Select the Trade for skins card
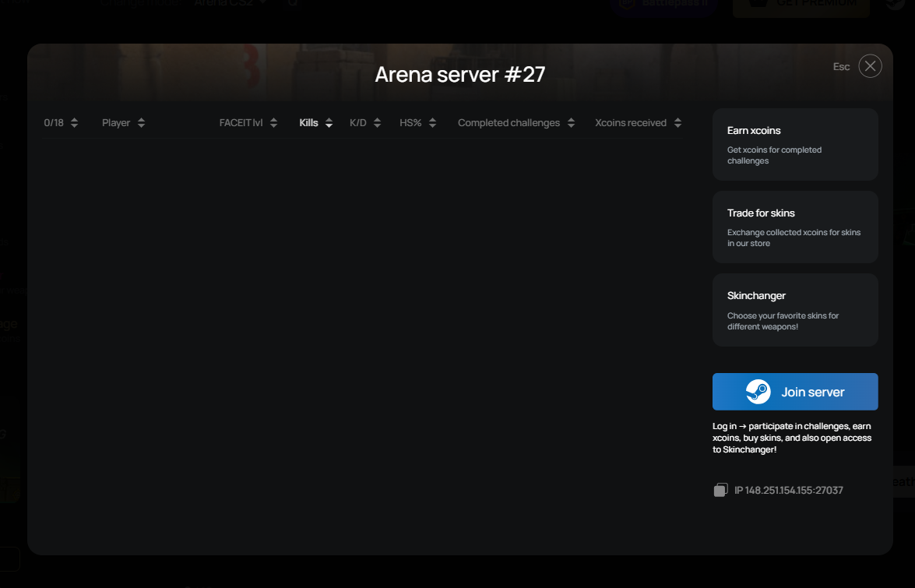The image size is (915, 588). 795,227
